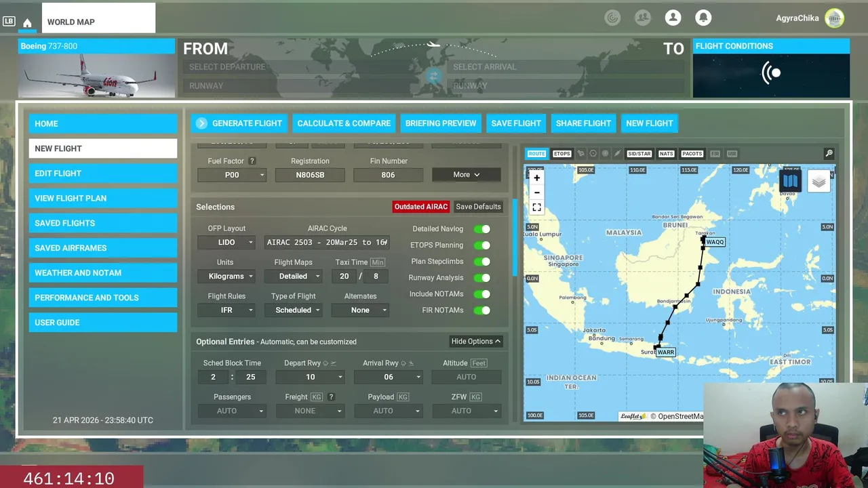Screen dimensions: 868x488
Task: Open Weather and NOTAM section
Action: click(x=103, y=273)
